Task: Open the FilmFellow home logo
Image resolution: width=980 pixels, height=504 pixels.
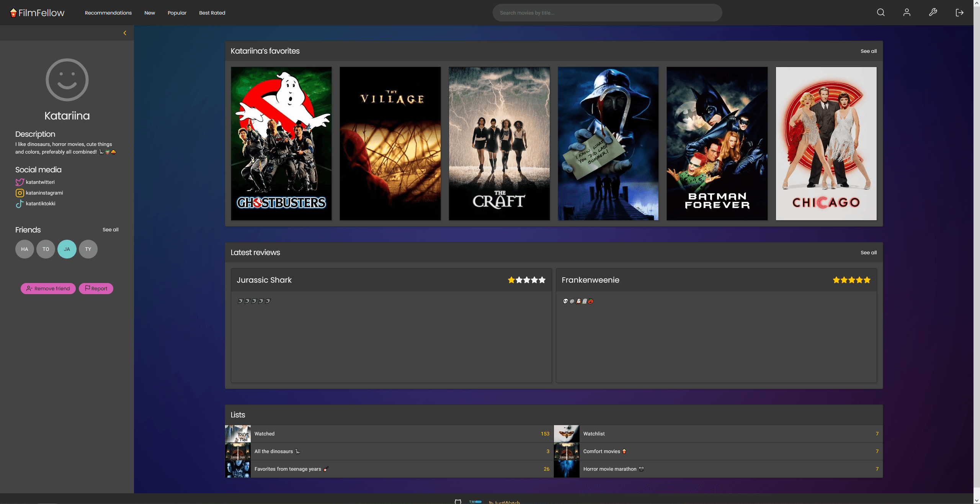Action: pos(37,13)
